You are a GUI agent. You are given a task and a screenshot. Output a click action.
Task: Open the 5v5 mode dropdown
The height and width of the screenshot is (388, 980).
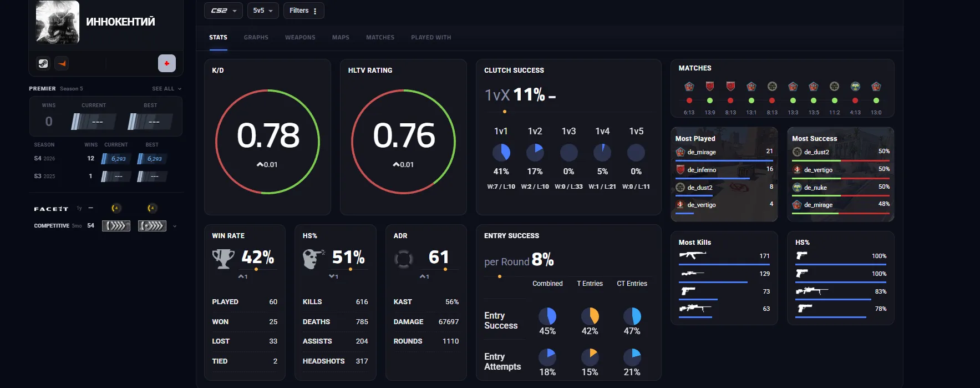coord(263,11)
